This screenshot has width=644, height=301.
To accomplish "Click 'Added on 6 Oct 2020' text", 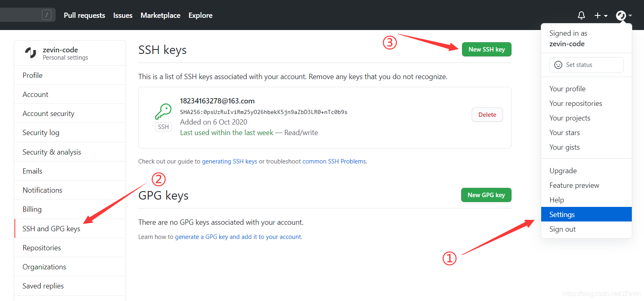I will (214, 122).
